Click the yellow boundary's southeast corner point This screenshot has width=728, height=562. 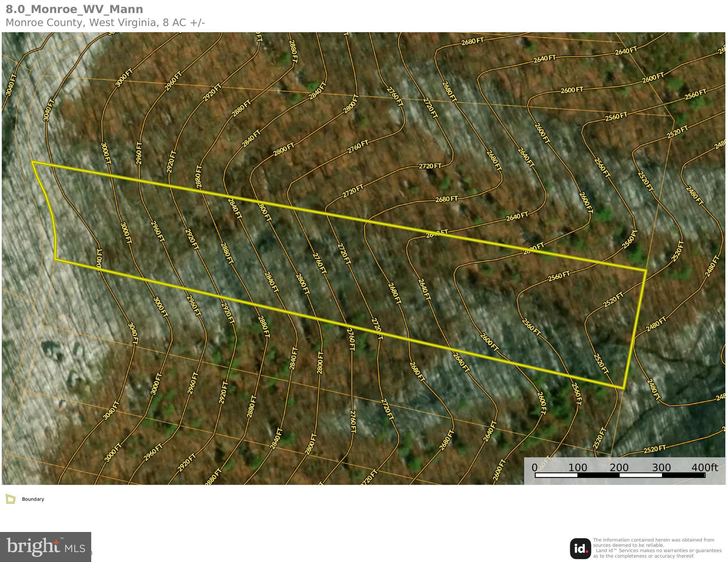623,388
